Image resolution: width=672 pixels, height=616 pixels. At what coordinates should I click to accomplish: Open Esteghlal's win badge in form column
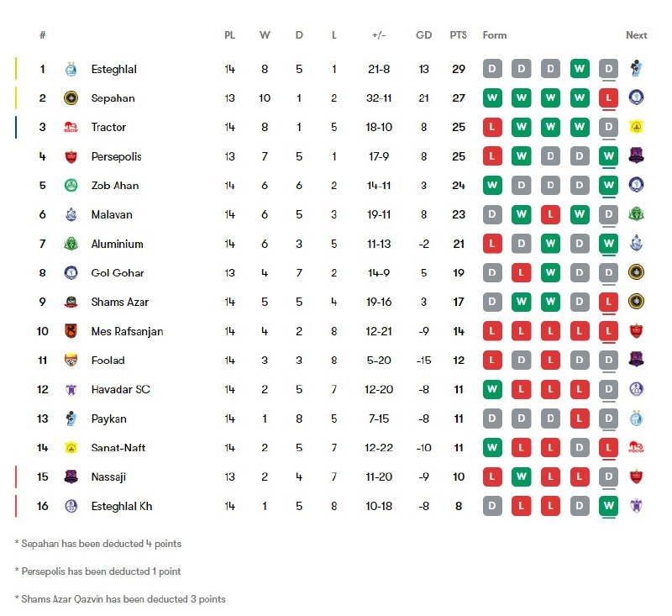click(580, 69)
